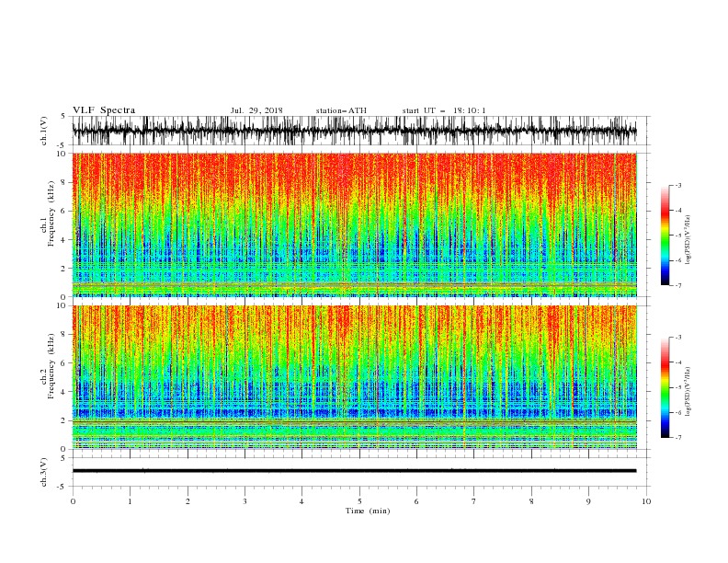Click the ch.2 spectrogram color scale bar

[x=665, y=387]
